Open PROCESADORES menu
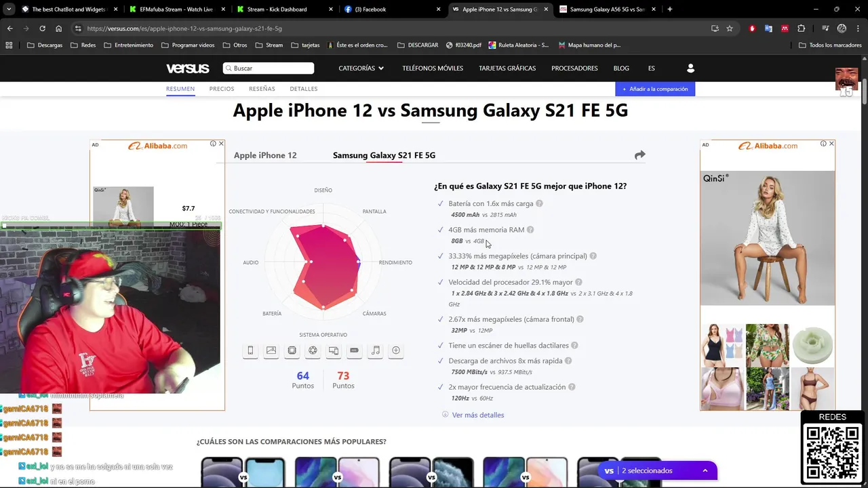The width and height of the screenshot is (868, 488). pos(574,68)
